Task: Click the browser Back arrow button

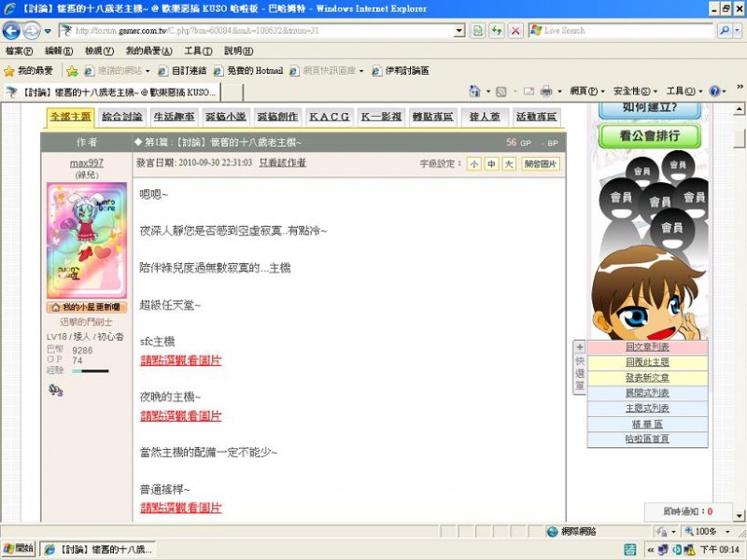Action: pyautogui.click(x=12, y=31)
